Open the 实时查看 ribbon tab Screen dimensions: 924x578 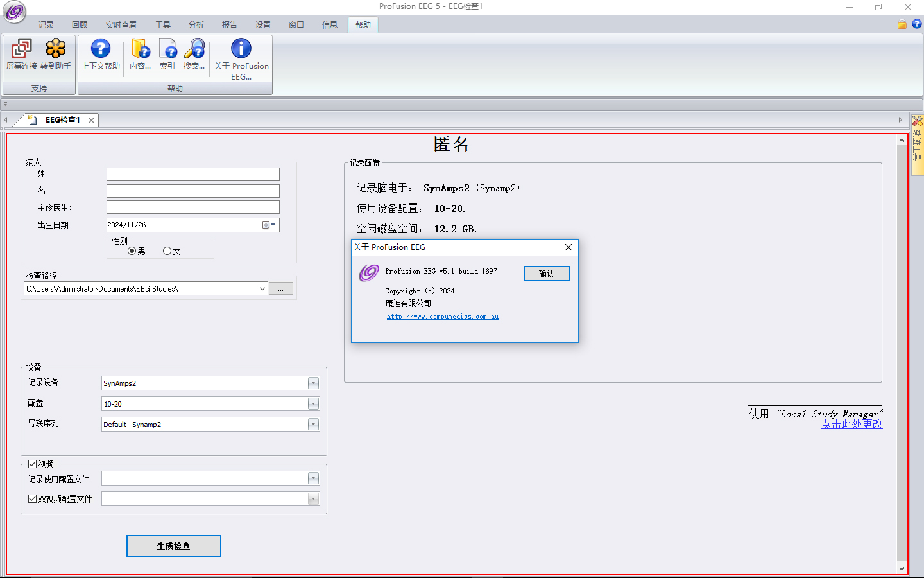(121, 25)
